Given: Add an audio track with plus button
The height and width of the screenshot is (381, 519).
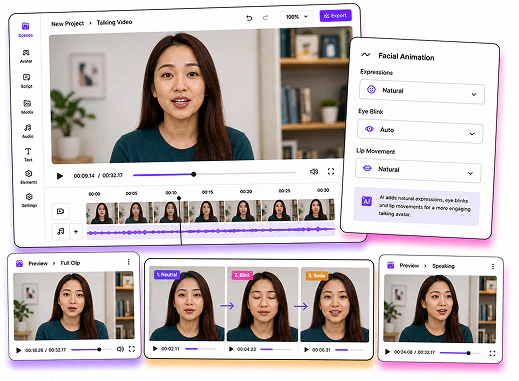Looking at the screenshot, I should click(76, 231).
